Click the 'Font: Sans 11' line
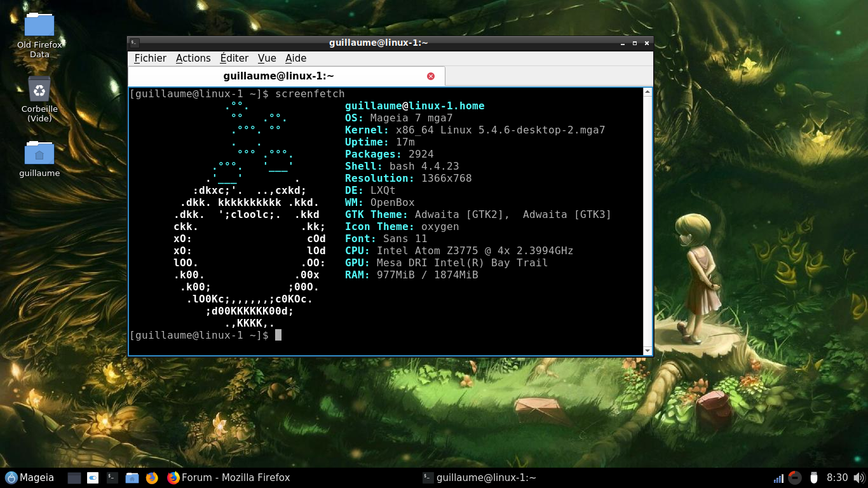This screenshot has height=488, width=868. coord(386,239)
